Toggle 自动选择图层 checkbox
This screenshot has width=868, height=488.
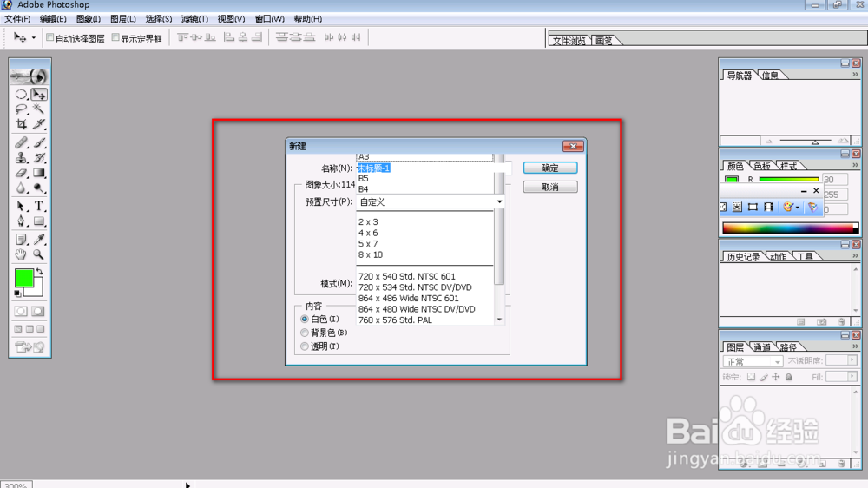[x=49, y=37]
